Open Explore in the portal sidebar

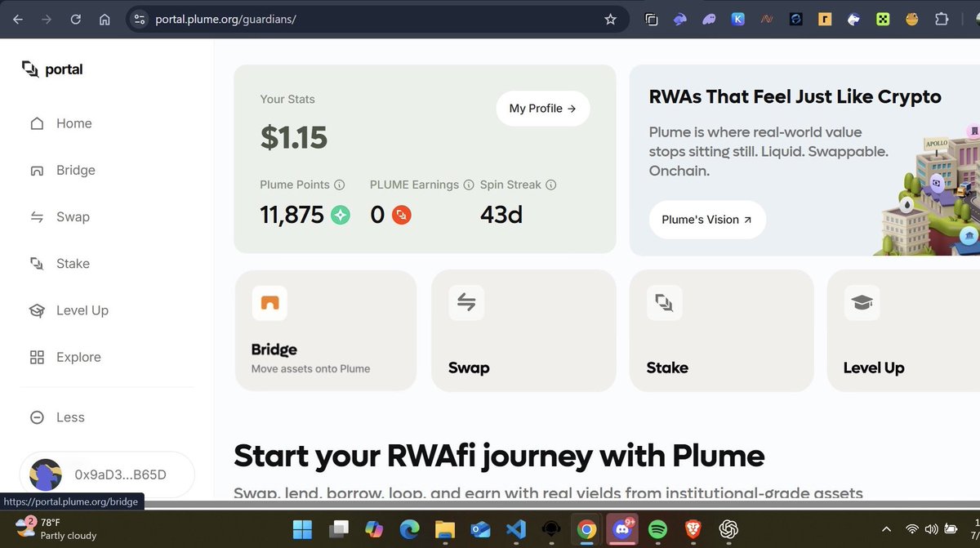[x=65, y=357]
